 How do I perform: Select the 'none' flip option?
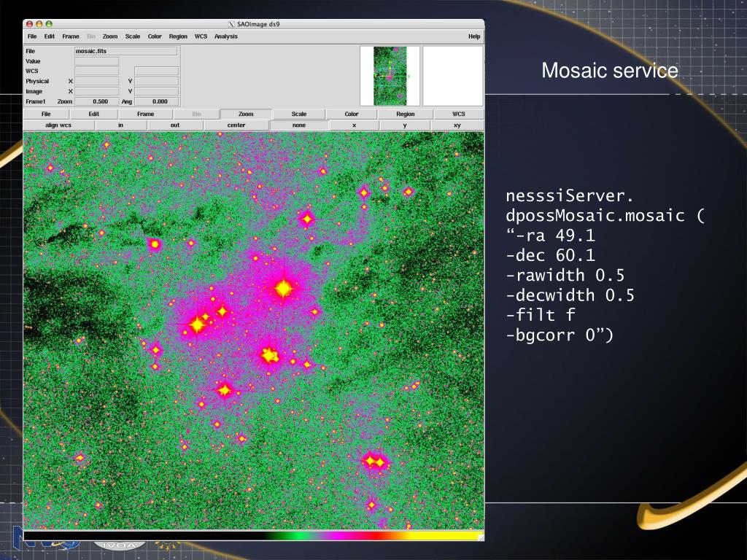299,125
